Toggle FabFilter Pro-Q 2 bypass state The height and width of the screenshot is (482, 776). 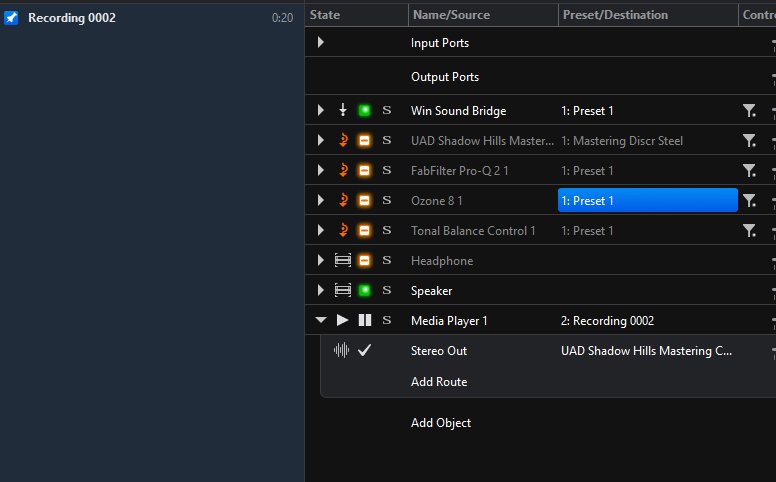pos(364,171)
